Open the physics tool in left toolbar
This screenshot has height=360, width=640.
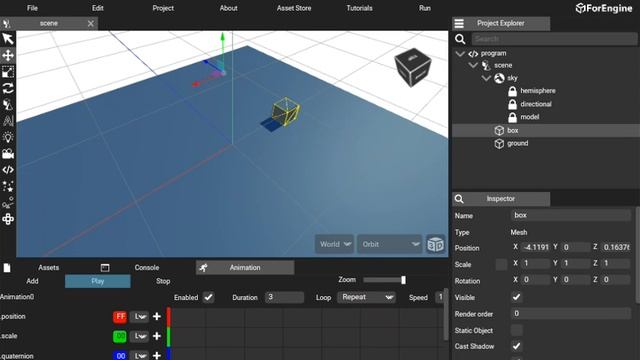(8, 202)
